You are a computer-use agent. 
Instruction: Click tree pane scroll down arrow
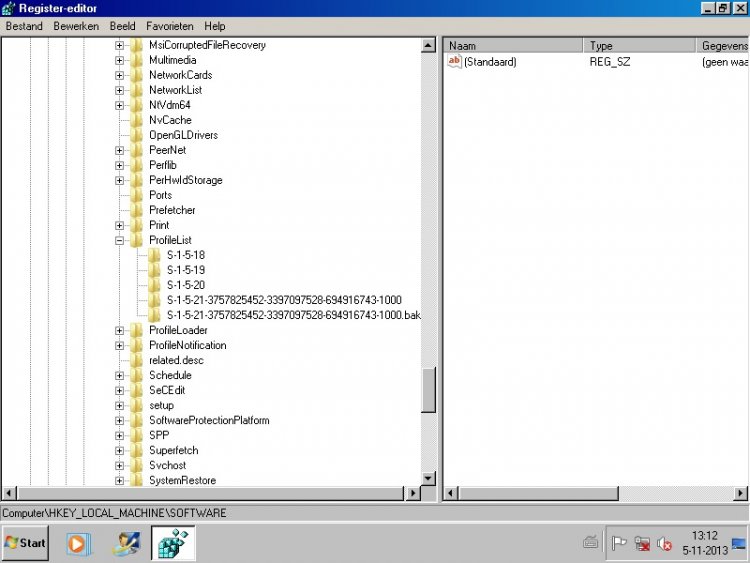428,478
